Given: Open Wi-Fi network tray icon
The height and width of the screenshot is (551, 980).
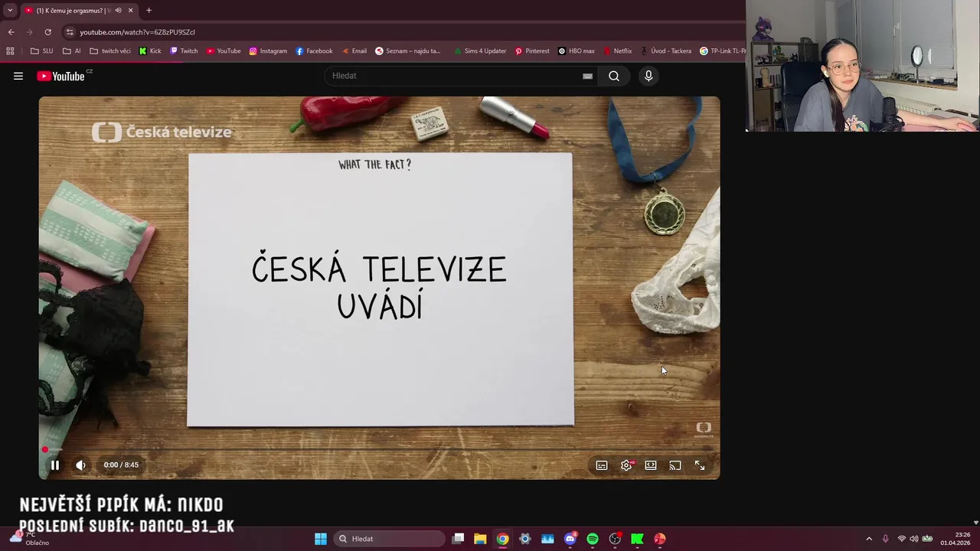Looking at the screenshot, I should [902, 539].
